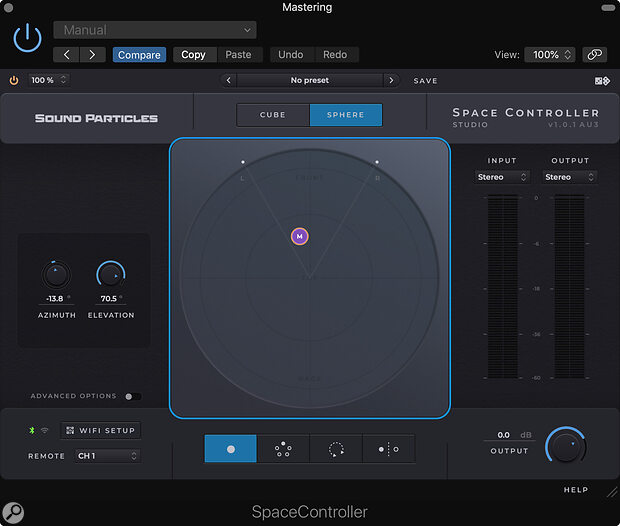Click the right speaker R dot

point(377,162)
